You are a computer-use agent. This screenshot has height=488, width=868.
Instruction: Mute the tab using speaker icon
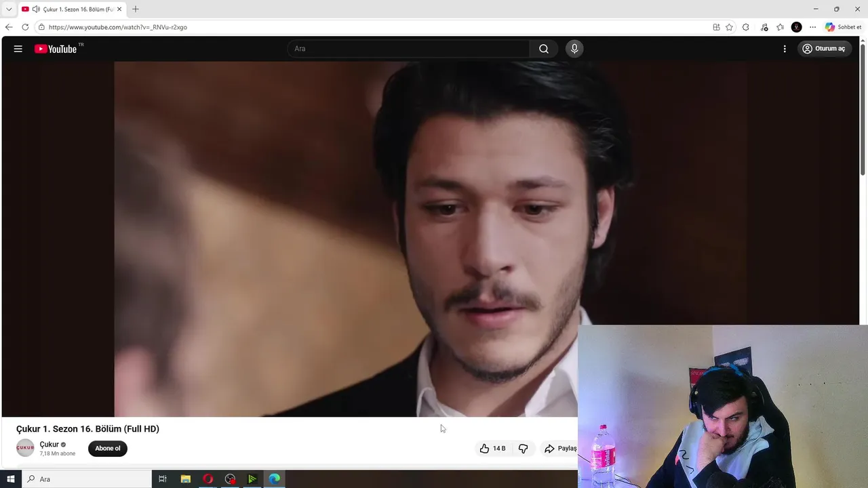(36, 9)
